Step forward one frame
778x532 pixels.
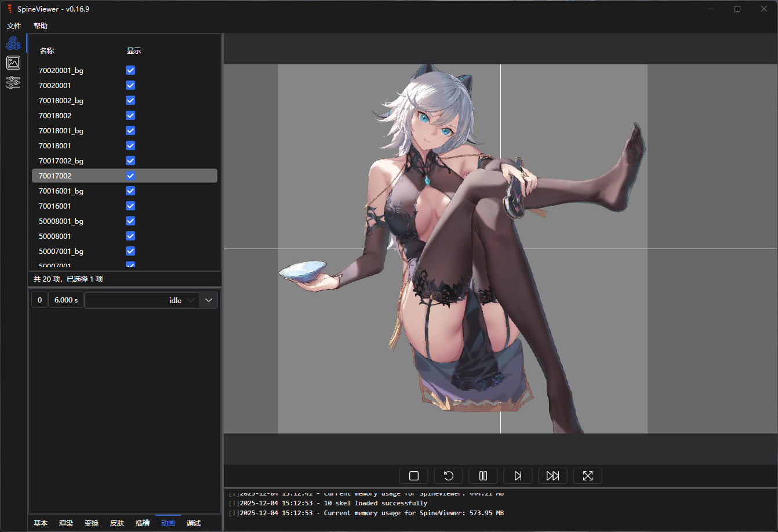518,476
